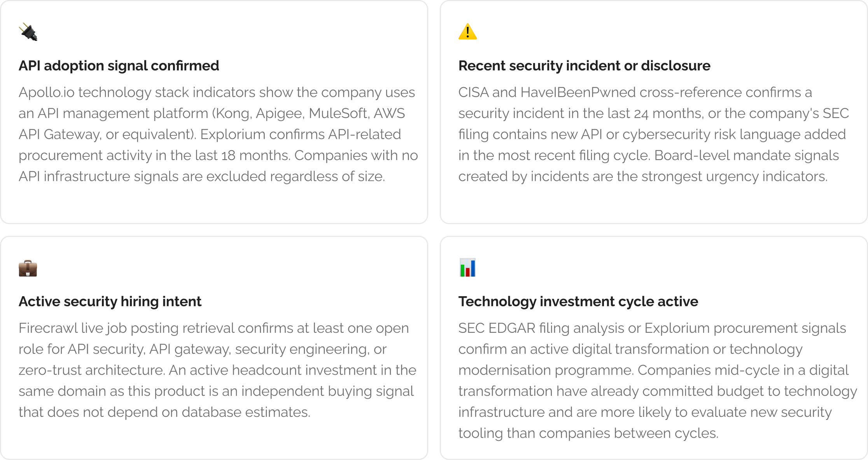Screen dimensions: 868x460
Task: Click the Firecrawl live job posting paragraph
Action: coord(217,370)
